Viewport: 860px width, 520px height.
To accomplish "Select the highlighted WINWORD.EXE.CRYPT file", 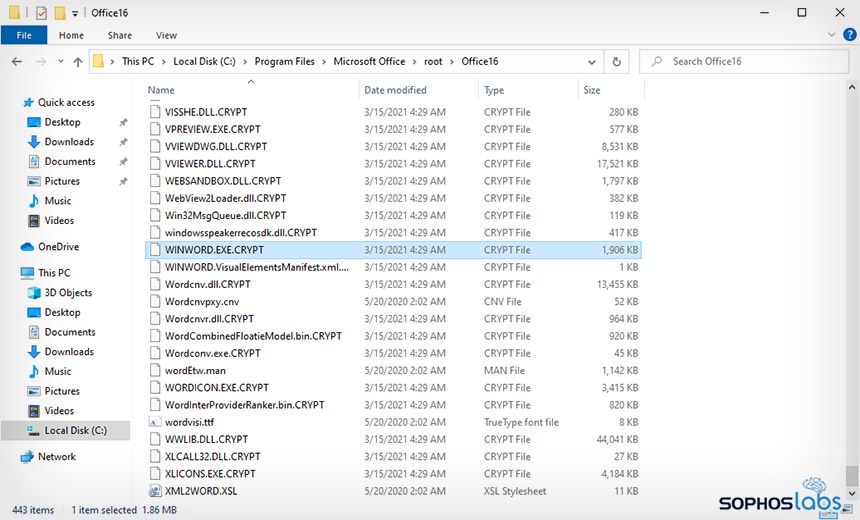I will (x=393, y=250).
